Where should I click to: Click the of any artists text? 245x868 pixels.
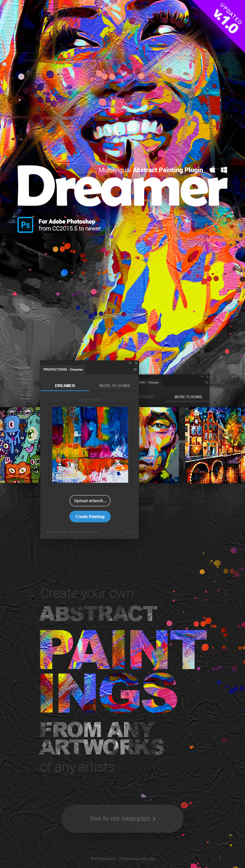pos(77,767)
